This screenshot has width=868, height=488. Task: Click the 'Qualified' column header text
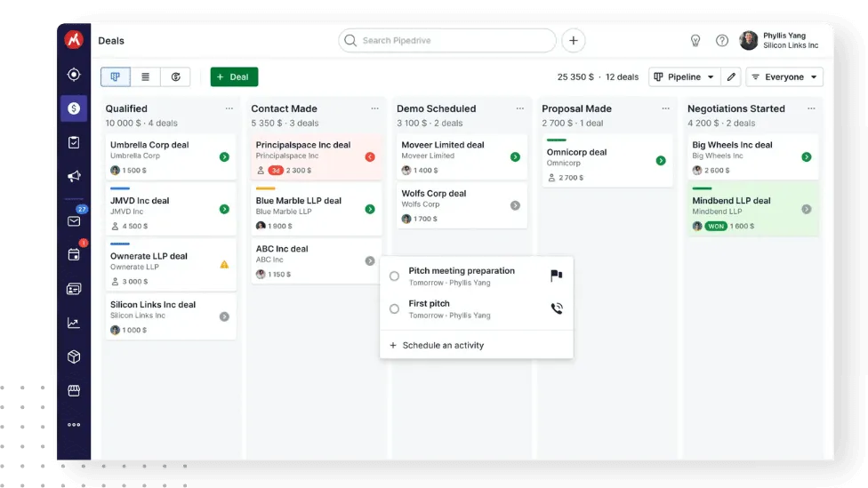[x=126, y=109]
